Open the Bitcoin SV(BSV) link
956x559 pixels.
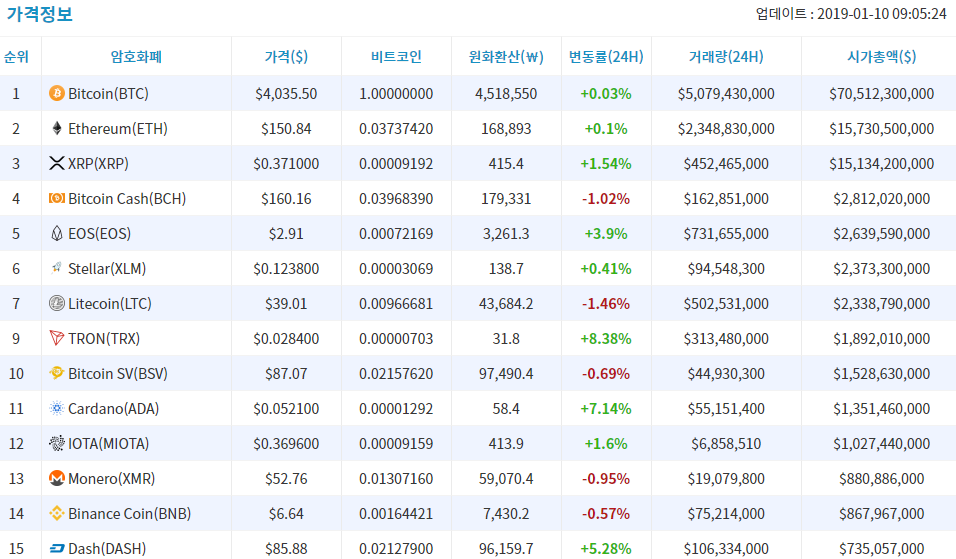tap(118, 374)
